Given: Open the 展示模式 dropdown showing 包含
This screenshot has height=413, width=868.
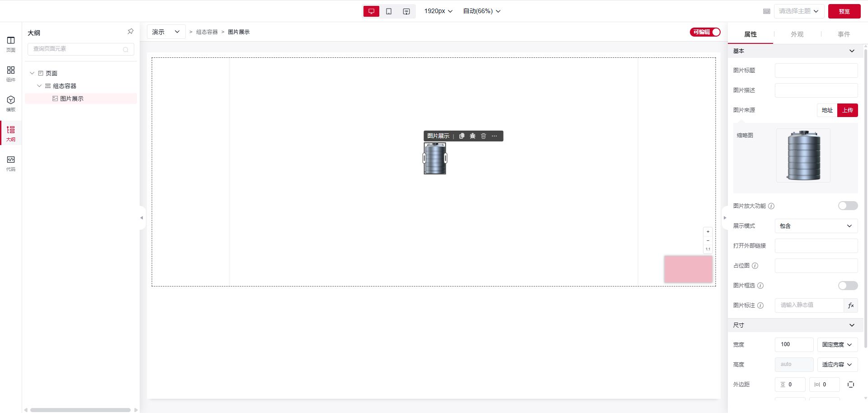Looking at the screenshot, I should pos(816,226).
